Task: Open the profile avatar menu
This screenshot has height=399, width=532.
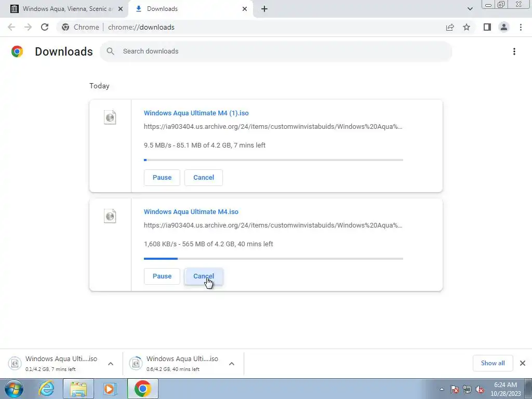Action: [x=504, y=27]
